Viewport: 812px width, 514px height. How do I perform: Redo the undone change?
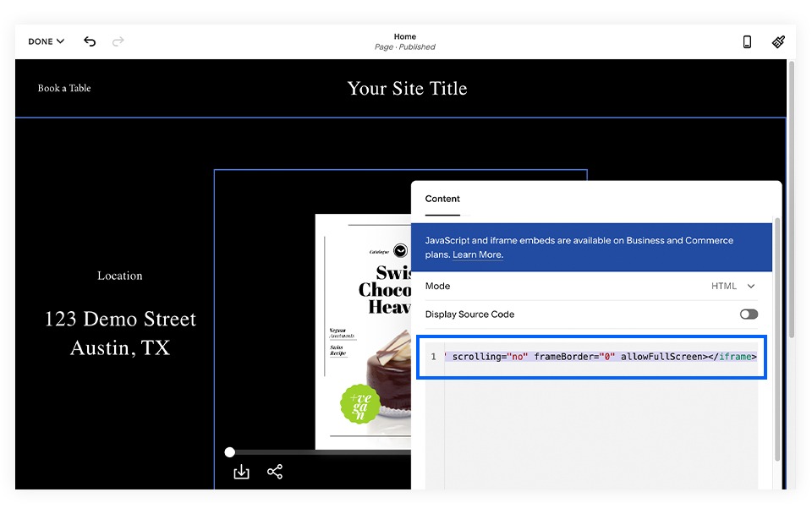119,41
